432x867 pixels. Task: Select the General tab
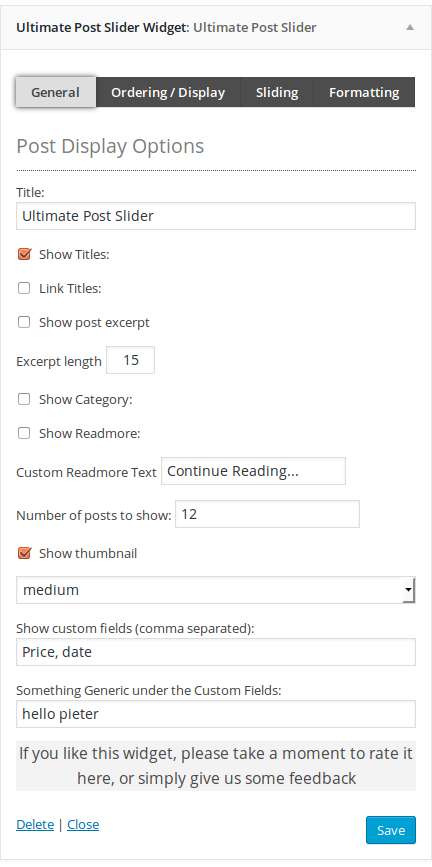point(55,92)
